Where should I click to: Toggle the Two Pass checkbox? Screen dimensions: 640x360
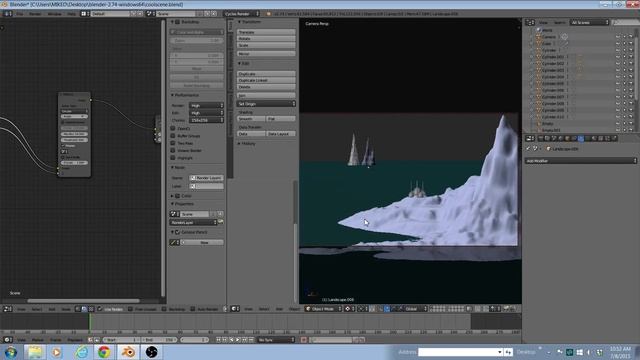pyautogui.click(x=173, y=143)
